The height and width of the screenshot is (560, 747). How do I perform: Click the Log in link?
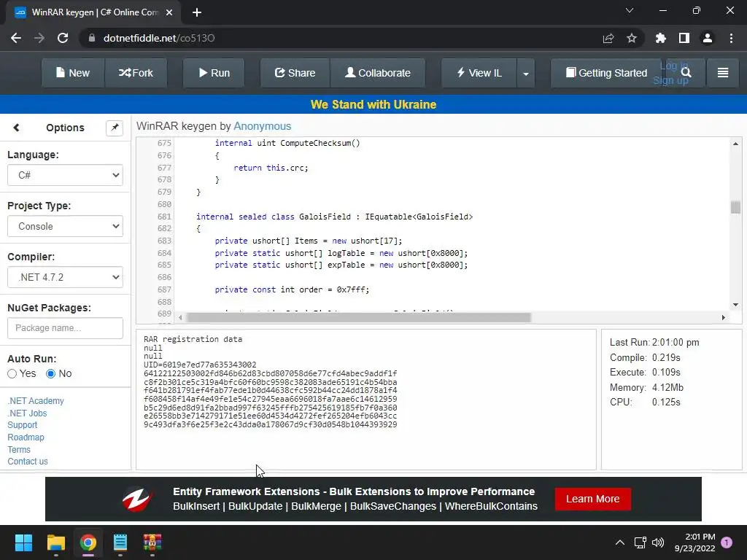pyautogui.click(x=673, y=66)
